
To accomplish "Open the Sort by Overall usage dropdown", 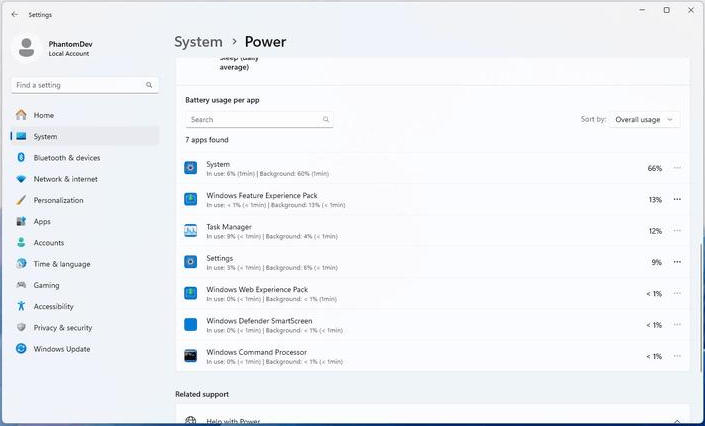I will (x=645, y=120).
